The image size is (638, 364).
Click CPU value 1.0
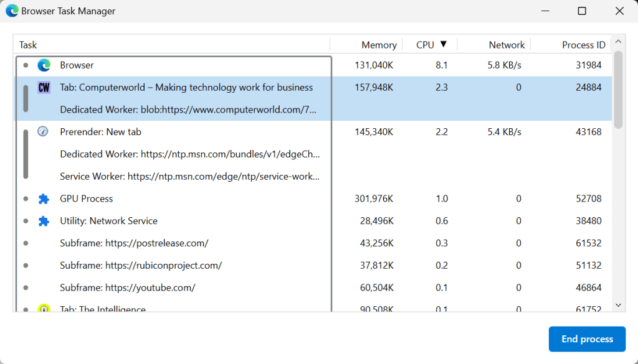442,198
